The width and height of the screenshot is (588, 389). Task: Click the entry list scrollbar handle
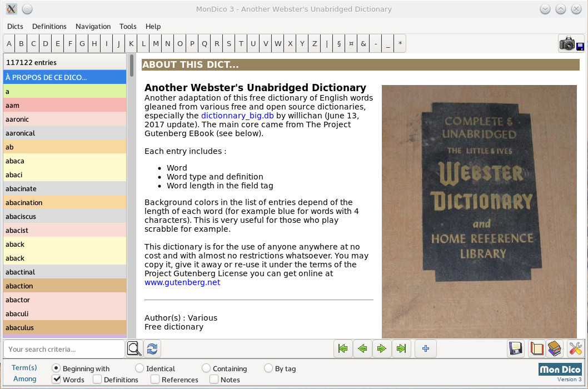[132, 65]
